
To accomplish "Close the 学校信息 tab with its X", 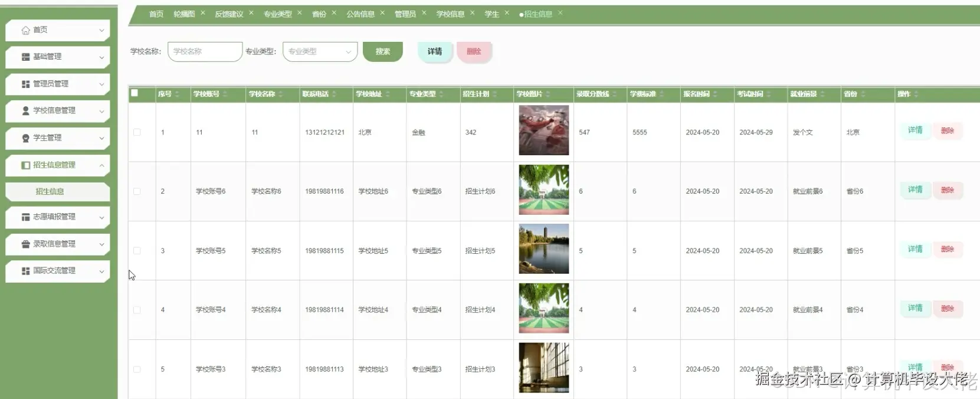I will pos(472,13).
